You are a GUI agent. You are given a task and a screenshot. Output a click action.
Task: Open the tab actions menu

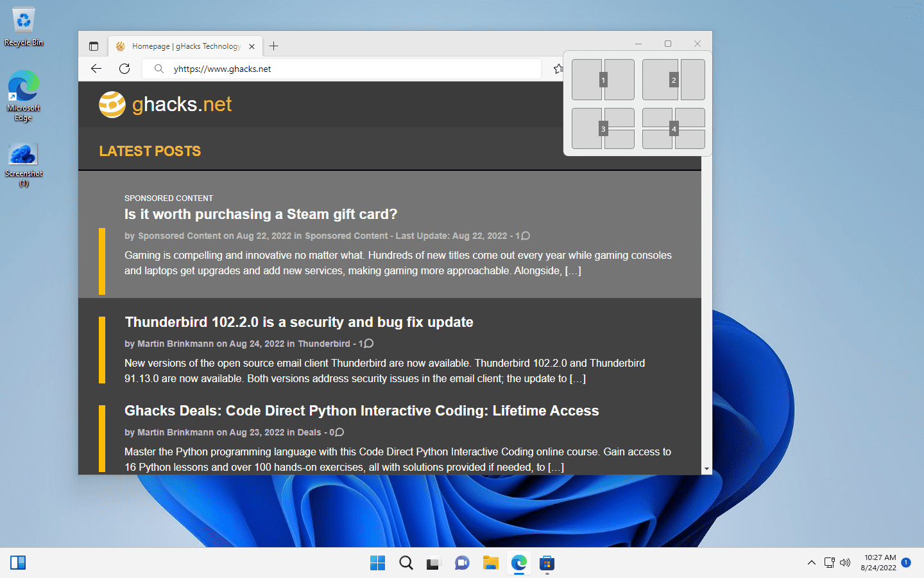coord(94,46)
